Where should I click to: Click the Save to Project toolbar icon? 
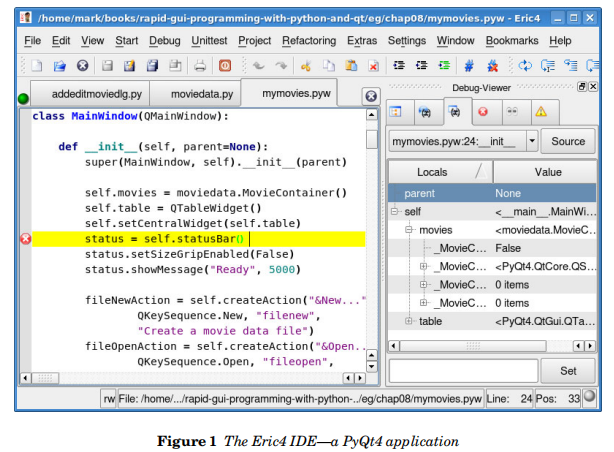pos(175,65)
